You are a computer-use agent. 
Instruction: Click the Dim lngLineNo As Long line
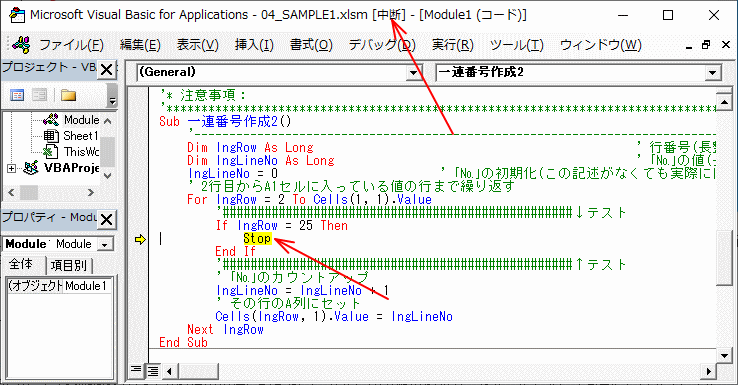[261, 160]
